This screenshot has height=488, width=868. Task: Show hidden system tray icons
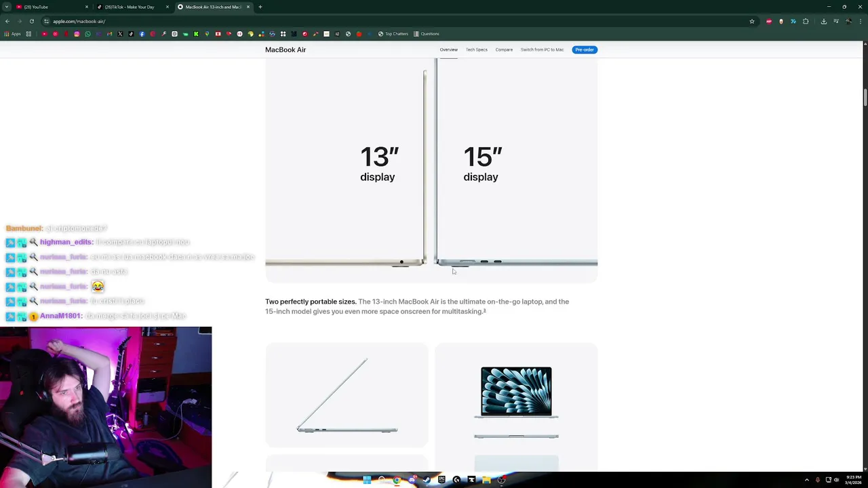(806, 480)
